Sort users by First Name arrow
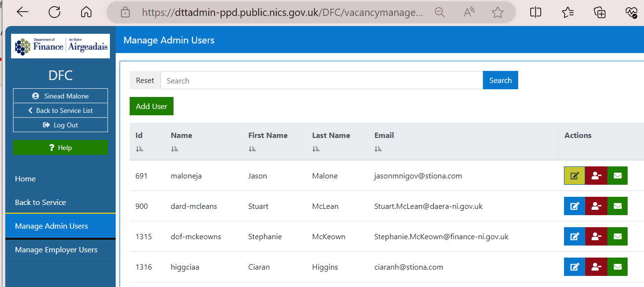644x287 pixels. pos(252,149)
